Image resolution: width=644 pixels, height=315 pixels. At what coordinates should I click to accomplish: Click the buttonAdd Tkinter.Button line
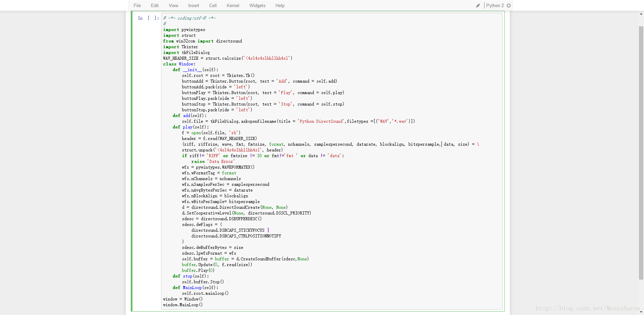259,81
